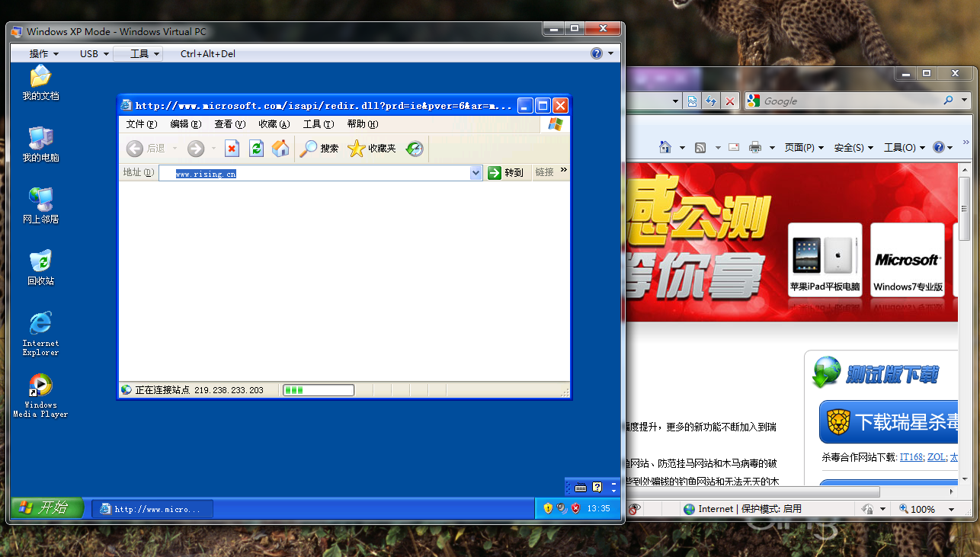Click the IE6 taskbar button in XP
980x557 pixels.
pos(152,509)
